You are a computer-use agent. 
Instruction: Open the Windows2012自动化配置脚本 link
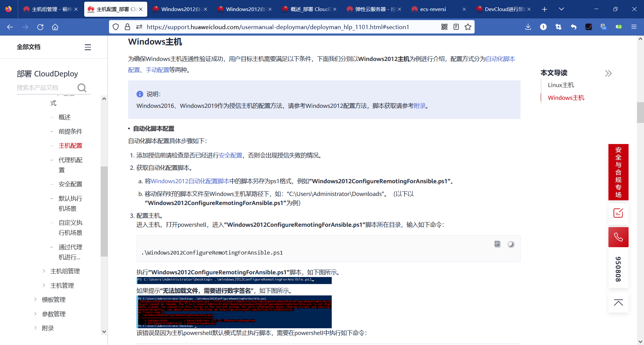(190, 181)
